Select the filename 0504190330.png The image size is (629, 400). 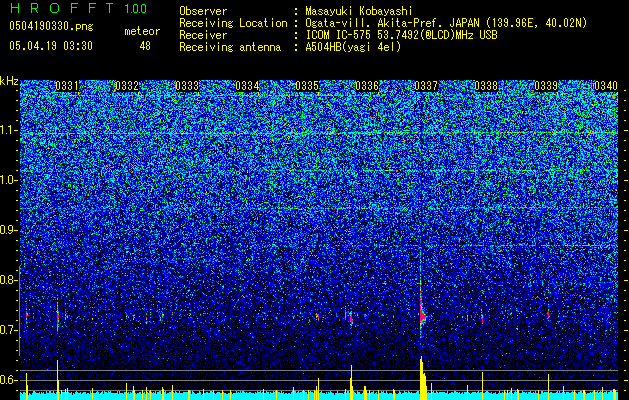[x=51, y=27]
